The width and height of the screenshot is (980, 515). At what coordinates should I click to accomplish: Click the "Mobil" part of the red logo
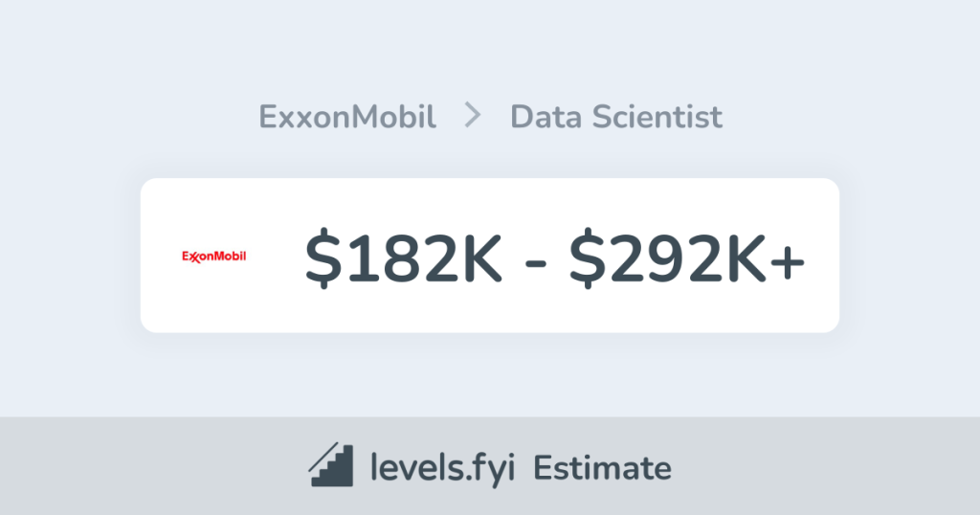228,256
